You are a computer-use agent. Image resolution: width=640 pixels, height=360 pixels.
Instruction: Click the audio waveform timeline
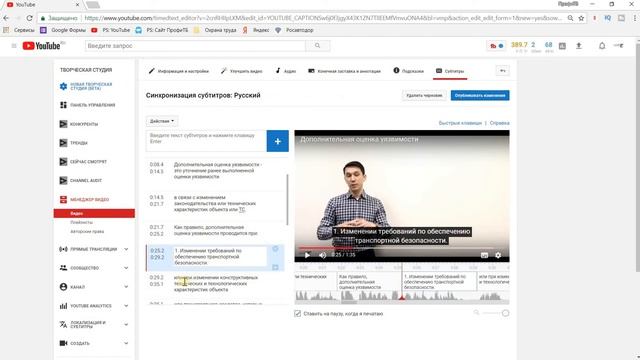tap(402, 296)
